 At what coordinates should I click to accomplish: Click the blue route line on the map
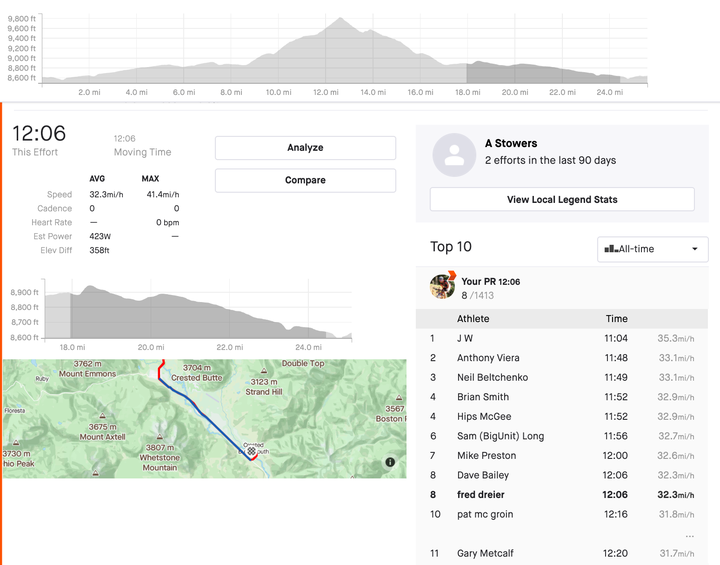coord(207,418)
